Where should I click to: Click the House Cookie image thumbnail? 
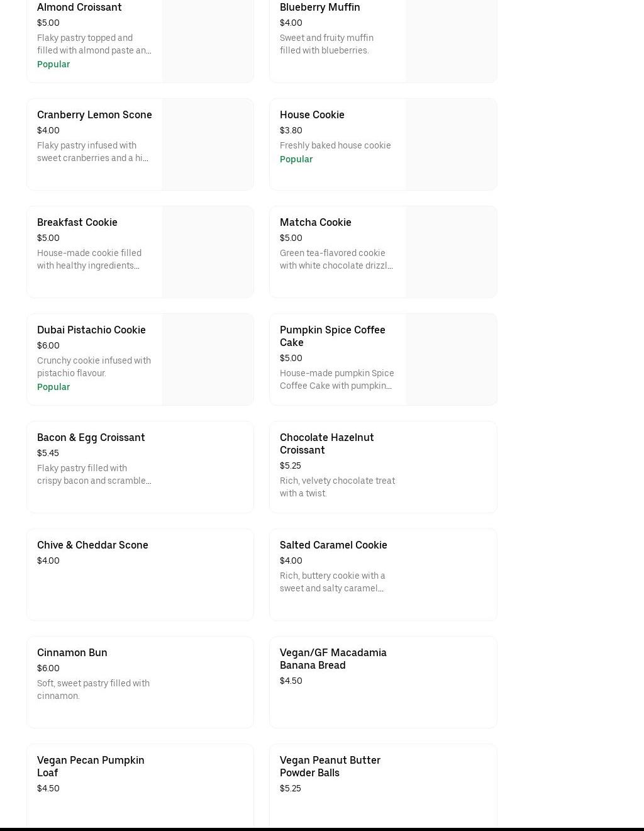pos(451,144)
